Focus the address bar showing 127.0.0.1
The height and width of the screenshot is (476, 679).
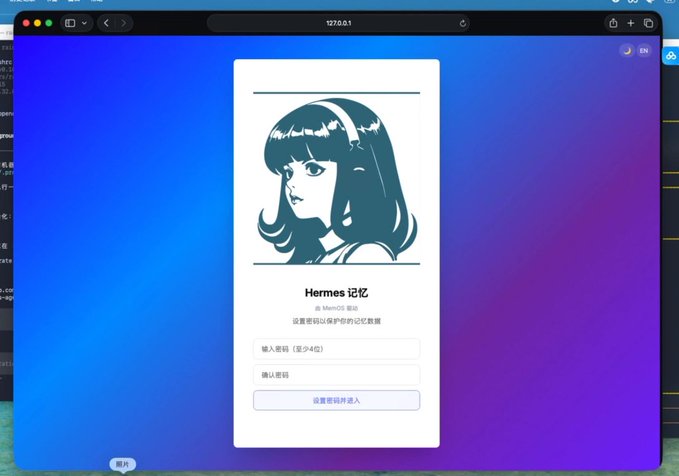(339, 23)
